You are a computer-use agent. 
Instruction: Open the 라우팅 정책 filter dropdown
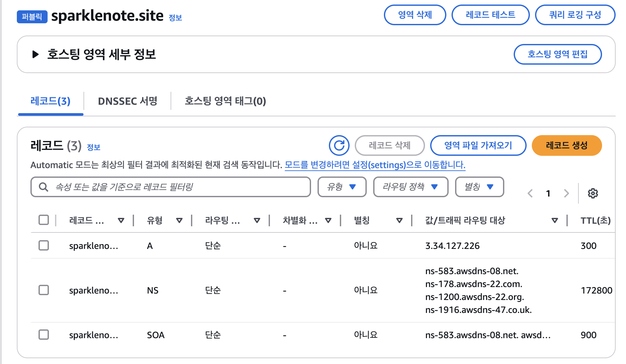click(x=410, y=187)
